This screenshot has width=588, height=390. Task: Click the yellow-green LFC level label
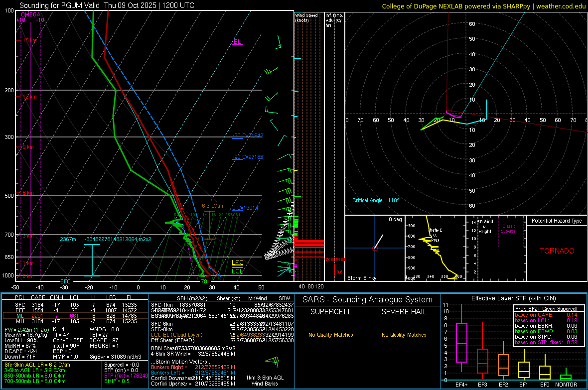(x=237, y=262)
